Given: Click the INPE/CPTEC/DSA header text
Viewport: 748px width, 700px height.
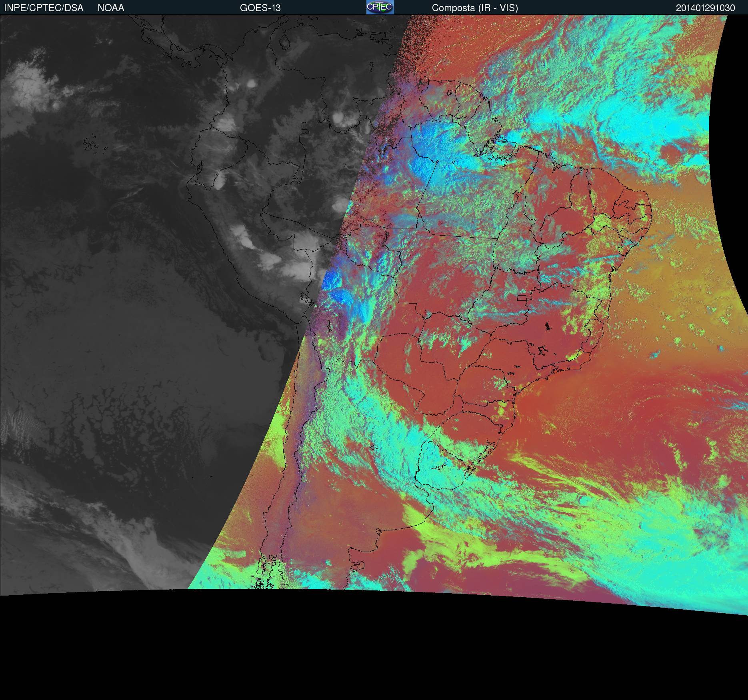Looking at the screenshot, I should [44, 8].
